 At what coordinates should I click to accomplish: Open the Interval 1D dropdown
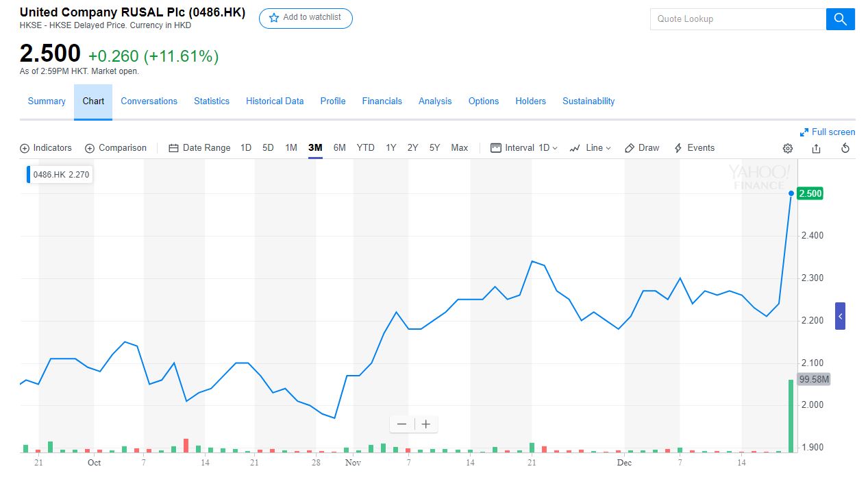point(524,148)
